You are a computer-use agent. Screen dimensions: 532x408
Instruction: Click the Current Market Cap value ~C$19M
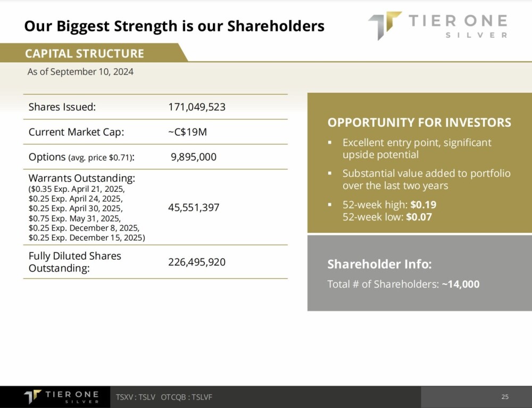[x=187, y=132]
